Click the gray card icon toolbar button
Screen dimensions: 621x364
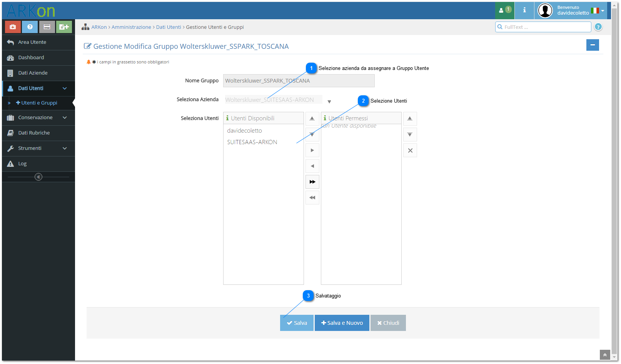click(47, 27)
